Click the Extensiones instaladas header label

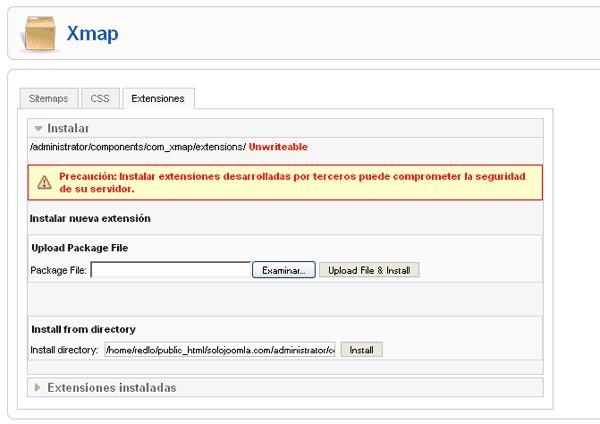point(112,387)
